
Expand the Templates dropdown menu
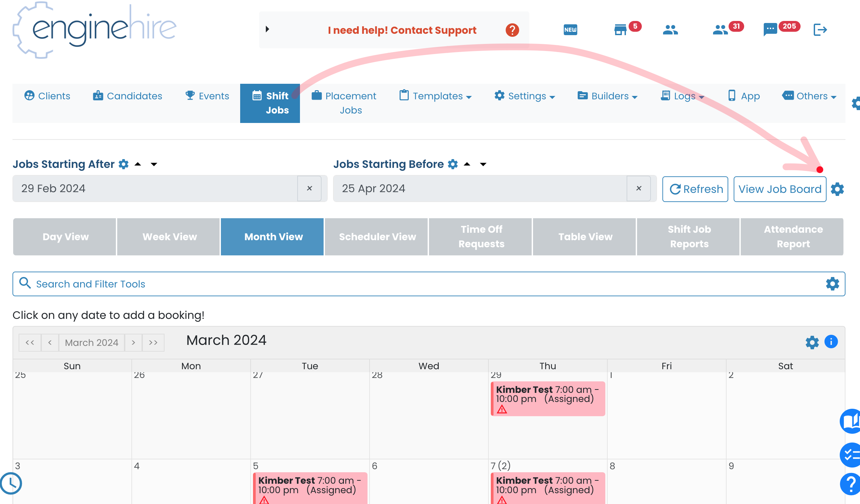point(435,96)
